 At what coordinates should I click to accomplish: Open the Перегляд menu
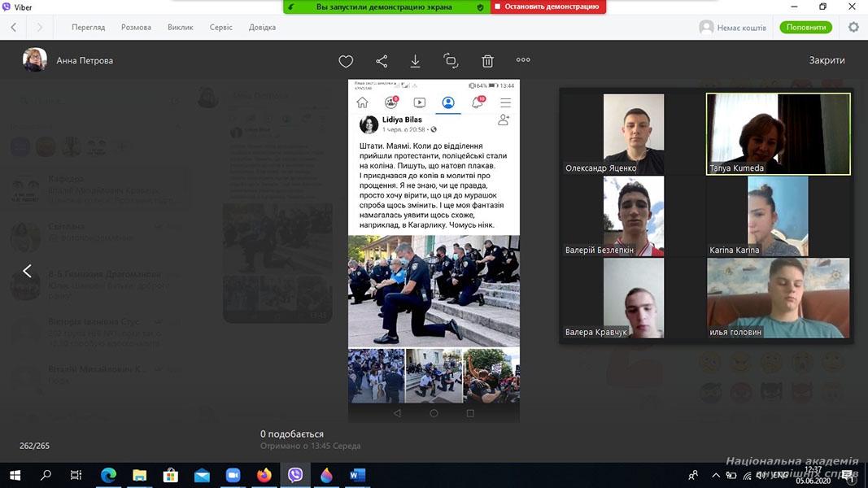tap(88, 27)
